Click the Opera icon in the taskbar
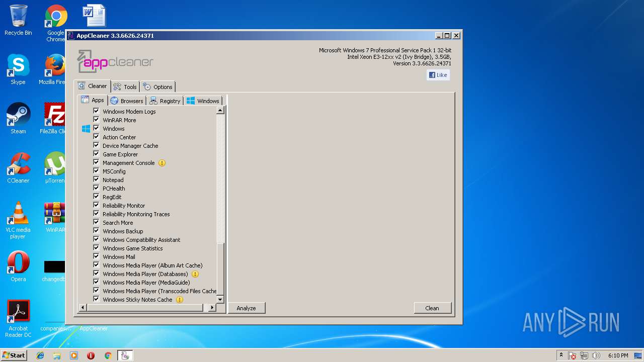 tap(91, 355)
